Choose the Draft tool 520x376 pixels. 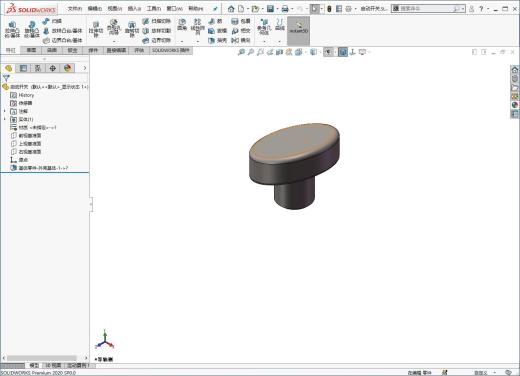tap(217, 31)
